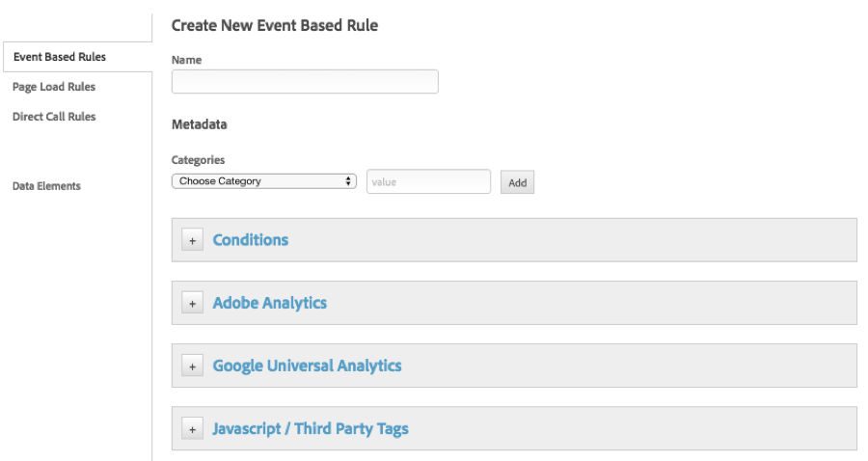Click the Metadata heading

[200, 124]
